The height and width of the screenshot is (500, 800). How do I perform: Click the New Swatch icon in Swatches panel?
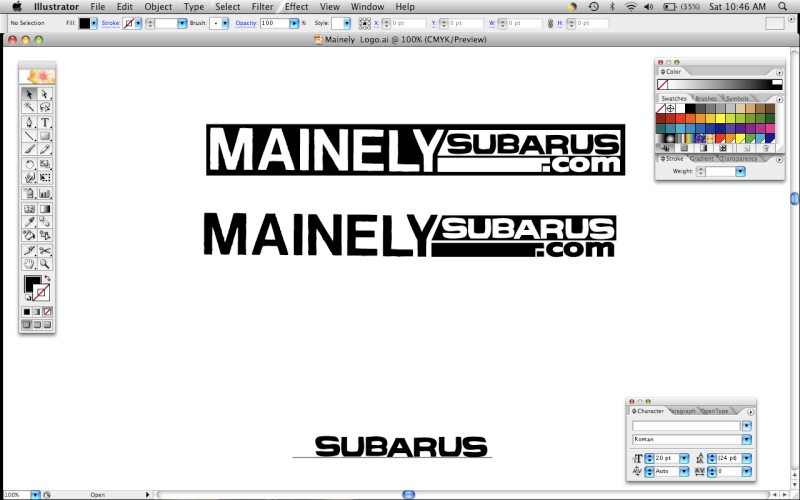pos(747,148)
